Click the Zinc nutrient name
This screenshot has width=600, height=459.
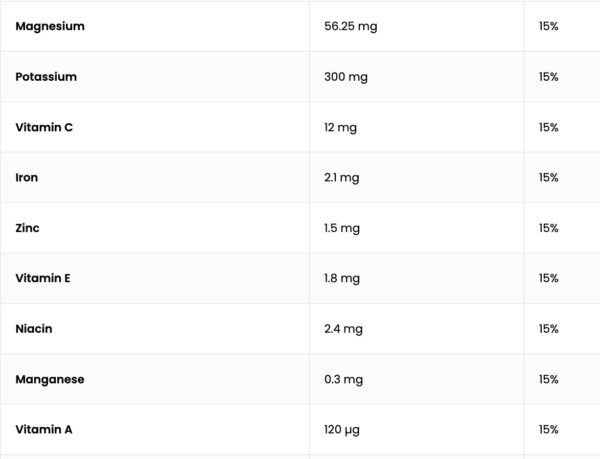pyautogui.click(x=28, y=228)
